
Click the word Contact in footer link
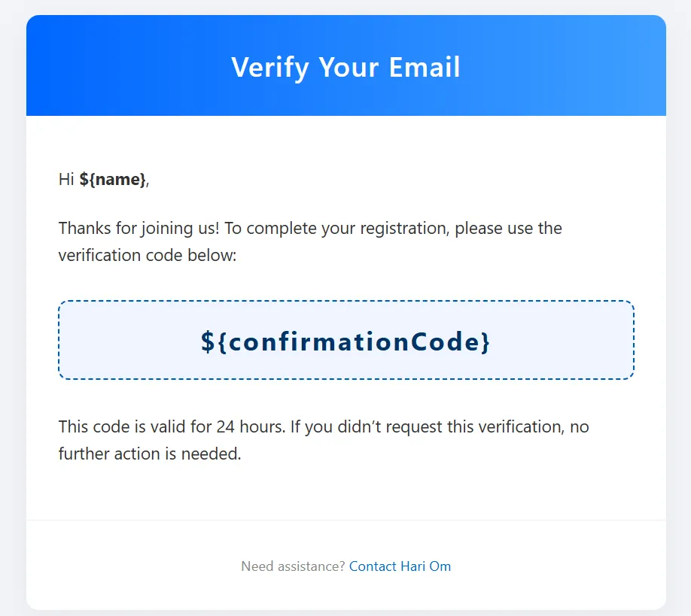point(373,566)
